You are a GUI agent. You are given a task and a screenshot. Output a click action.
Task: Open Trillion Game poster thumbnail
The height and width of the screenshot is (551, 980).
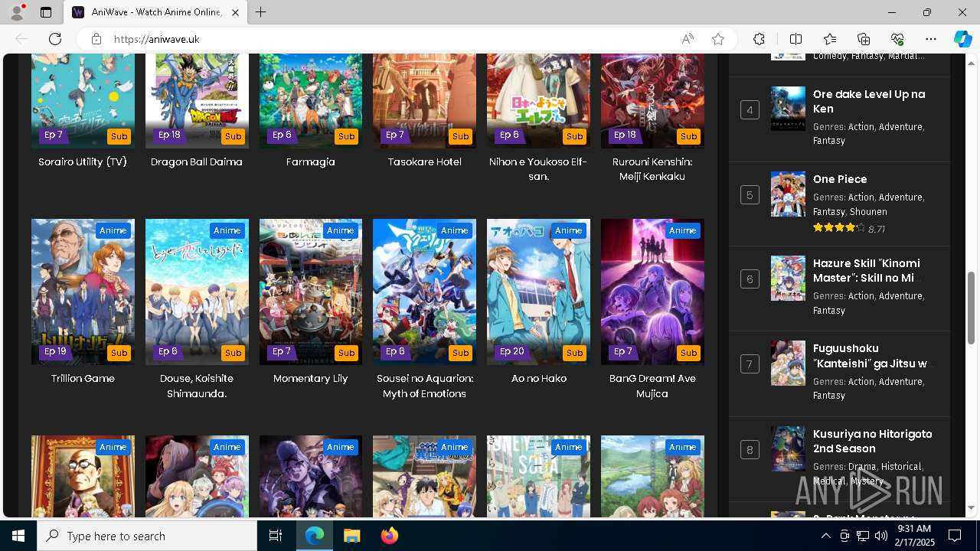(x=83, y=292)
